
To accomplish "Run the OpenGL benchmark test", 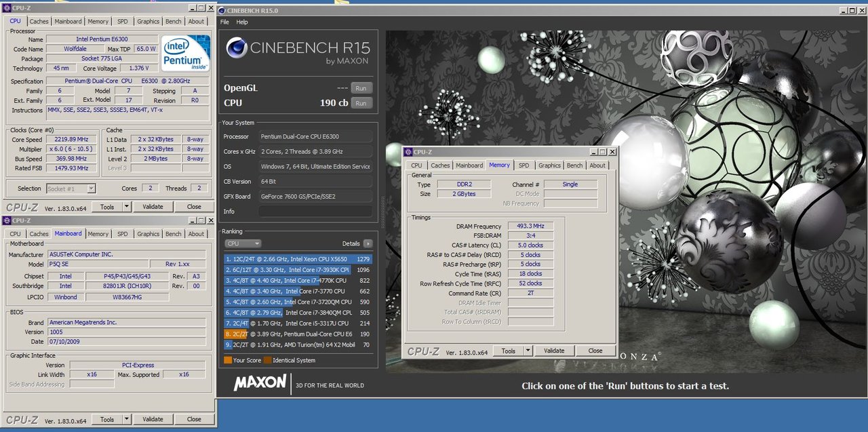I will coord(361,88).
